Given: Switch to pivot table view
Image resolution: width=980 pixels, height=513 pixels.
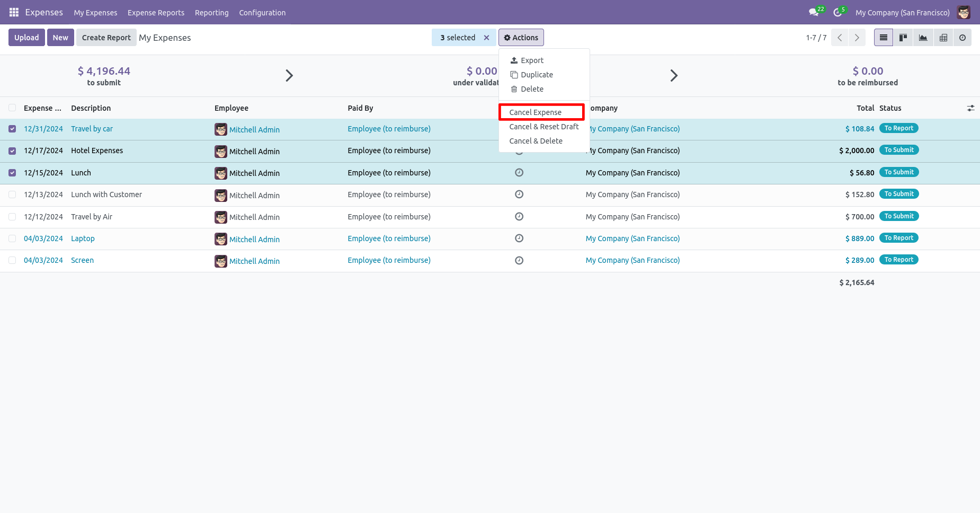Looking at the screenshot, I should tap(943, 38).
